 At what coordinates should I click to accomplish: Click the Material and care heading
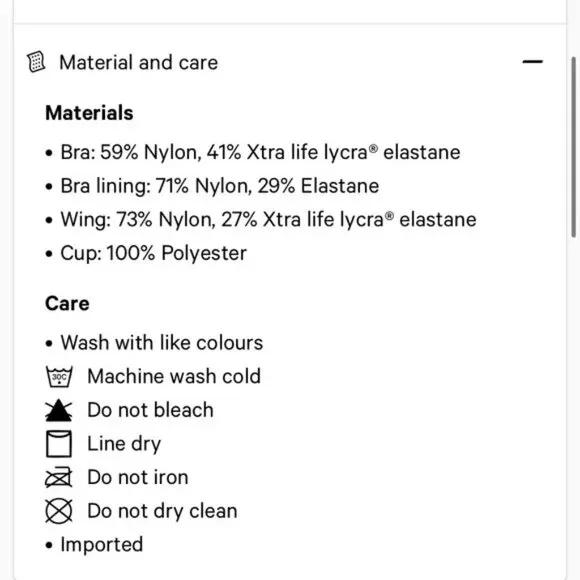coord(138,62)
